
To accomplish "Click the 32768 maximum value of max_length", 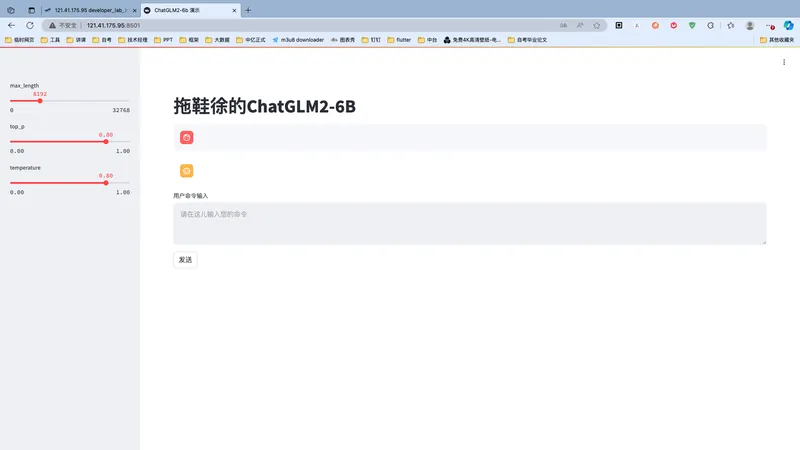I will pyautogui.click(x=121, y=110).
